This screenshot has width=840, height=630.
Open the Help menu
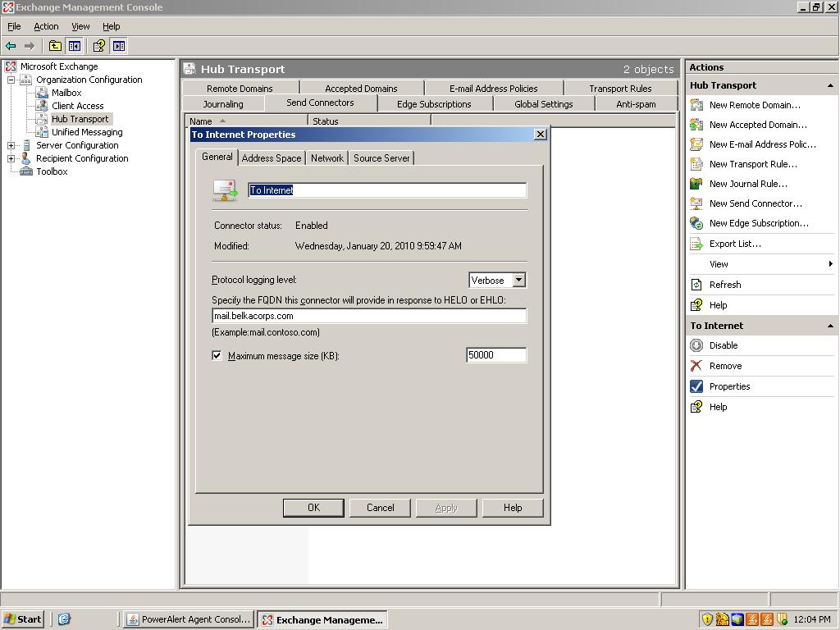pyautogui.click(x=112, y=26)
